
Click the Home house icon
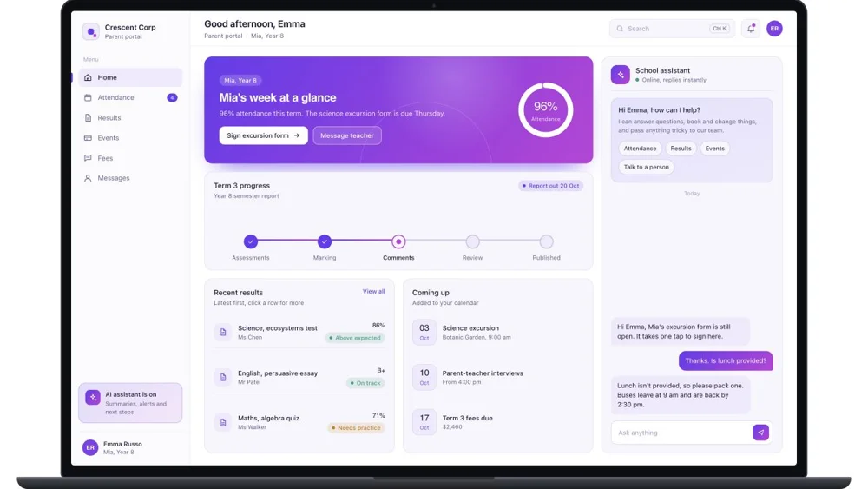coord(88,77)
